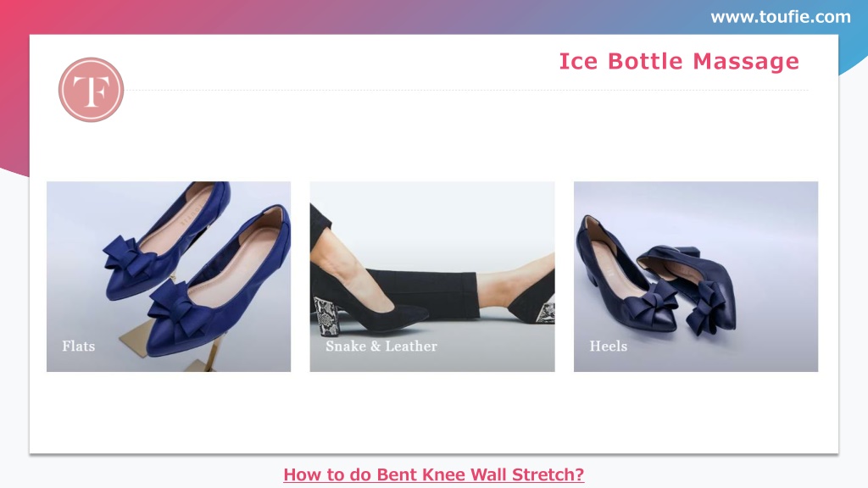868x488 pixels.
Task: Select the Flats category image
Action: pos(169,277)
